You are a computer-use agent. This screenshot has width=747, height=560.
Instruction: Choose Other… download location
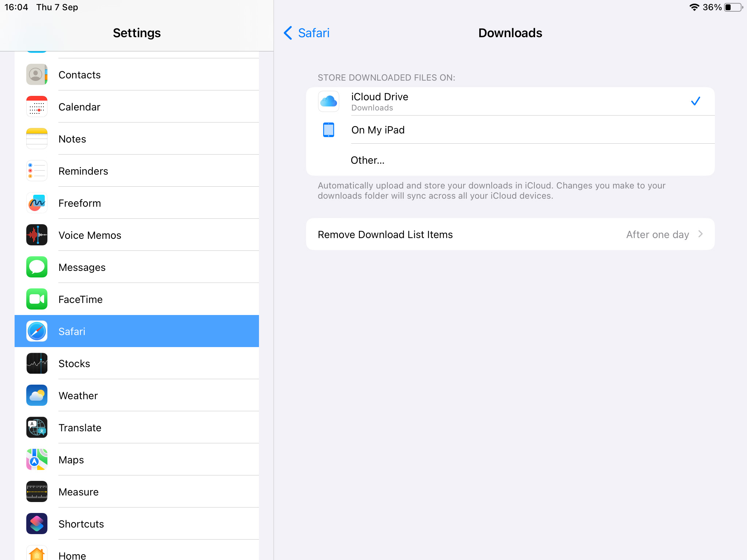510,160
